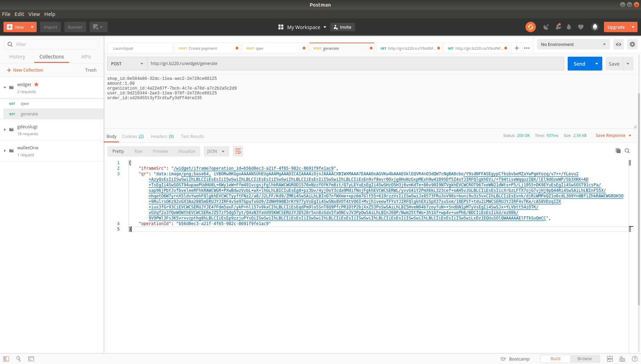This screenshot has width=641, height=364.
Task: Copy response to clipboard icon
Action: pos(618,151)
